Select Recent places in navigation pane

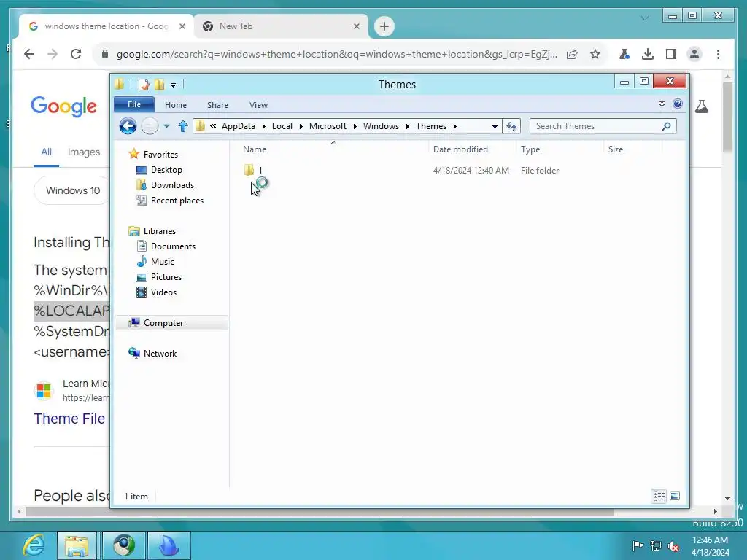click(x=177, y=201)
